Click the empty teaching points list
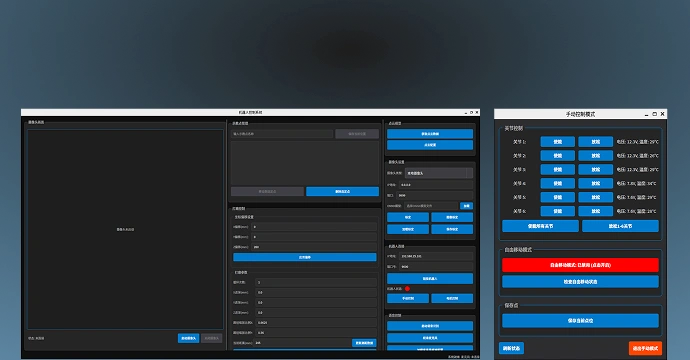 pyautogui.click(x=305, y=163)
